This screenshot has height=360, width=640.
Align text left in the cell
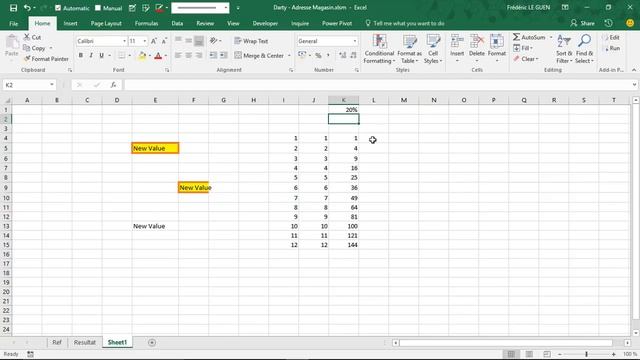(x=178, y=56)
